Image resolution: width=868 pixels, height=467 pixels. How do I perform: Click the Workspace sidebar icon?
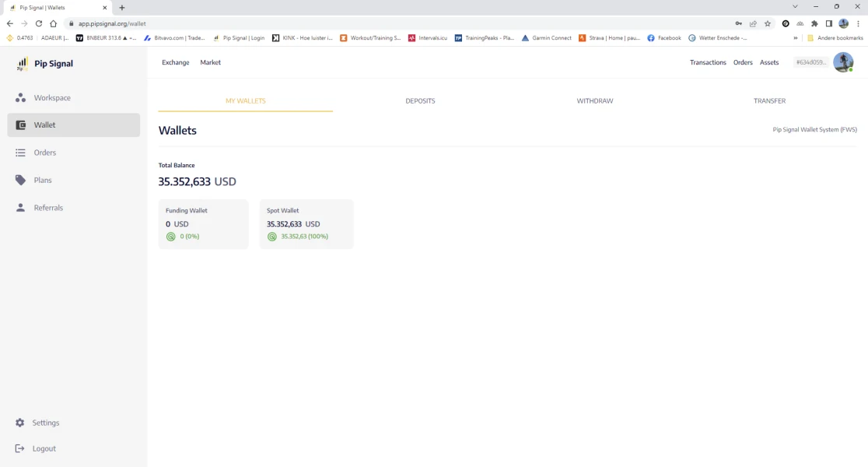pyautogui.click(x=20, y=97)
